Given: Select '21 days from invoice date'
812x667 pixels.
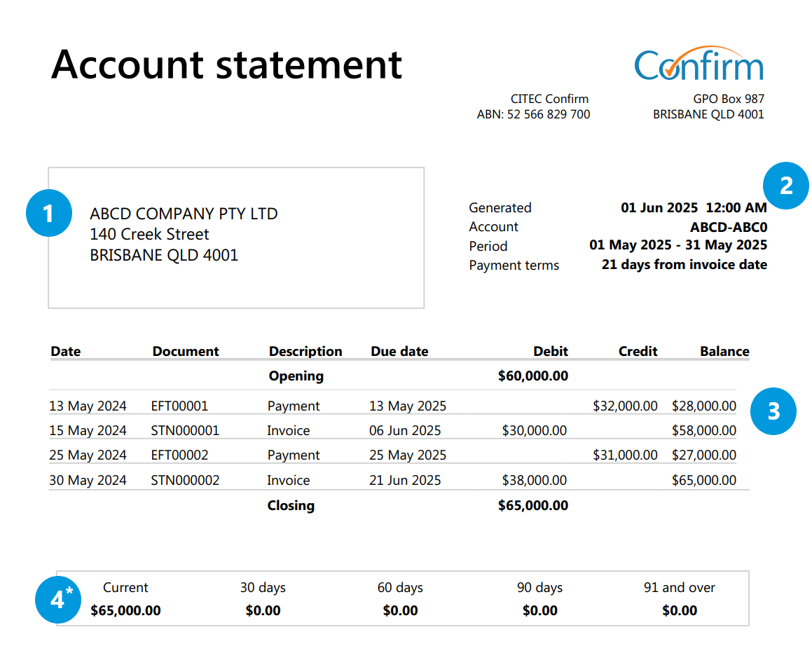Looking at the screenshot, I should point(684,265).
